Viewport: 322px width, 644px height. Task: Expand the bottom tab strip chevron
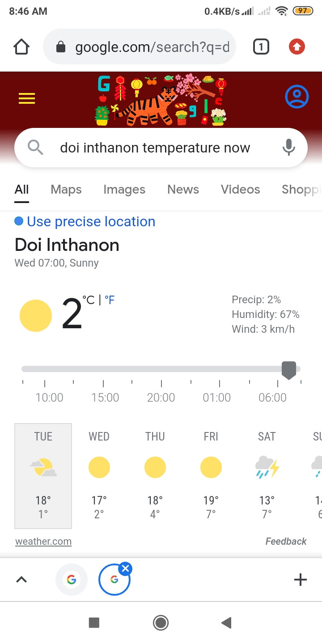(21, 580)
